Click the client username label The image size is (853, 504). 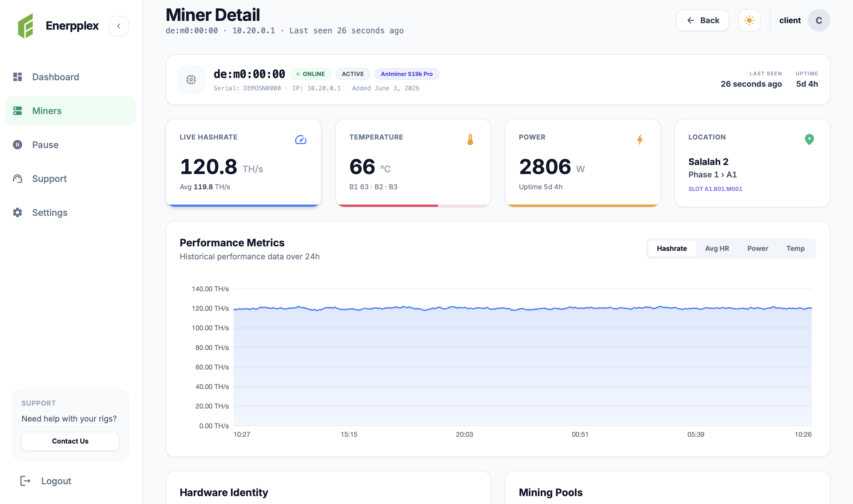[790, 20]
